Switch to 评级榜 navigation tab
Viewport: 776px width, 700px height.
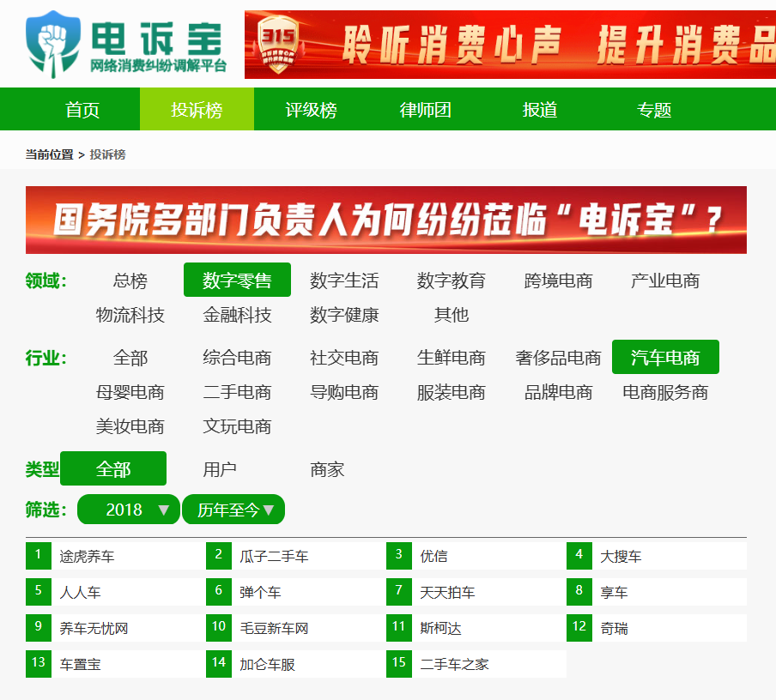click(311, 110)
